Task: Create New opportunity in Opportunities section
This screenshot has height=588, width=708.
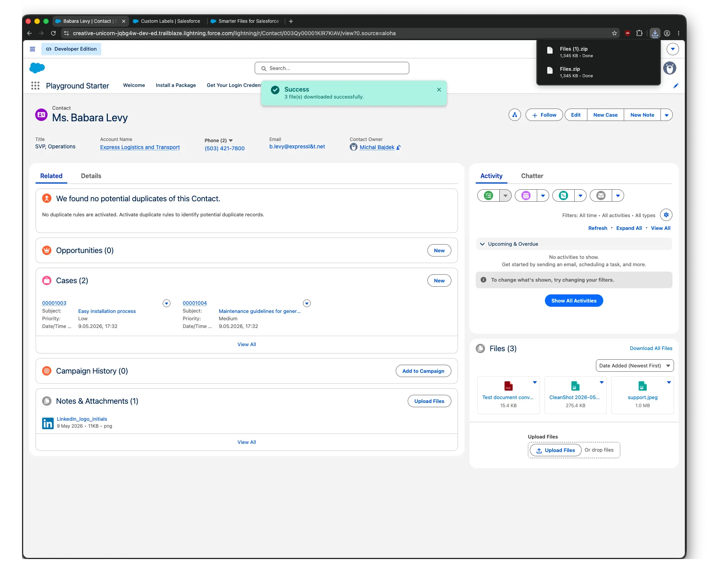Action: pyautogui.click(x=439, y=250)
